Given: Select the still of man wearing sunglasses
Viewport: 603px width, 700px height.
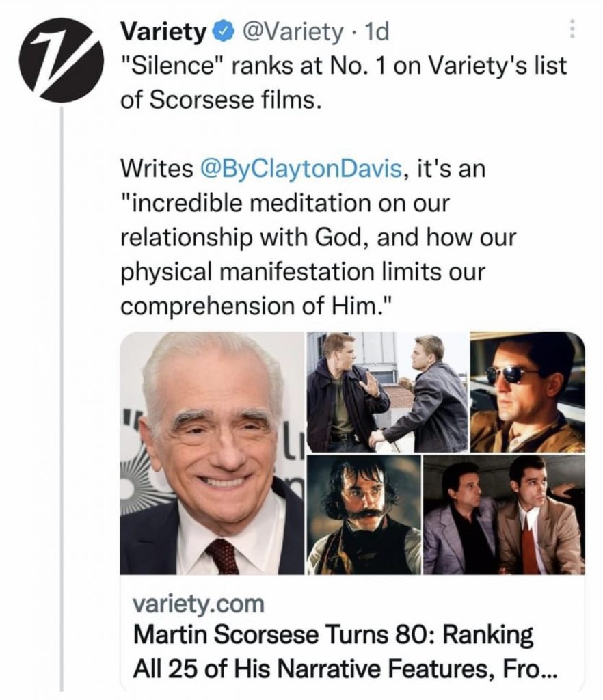Looking at the screenshot, I should [x=526, y=391].
